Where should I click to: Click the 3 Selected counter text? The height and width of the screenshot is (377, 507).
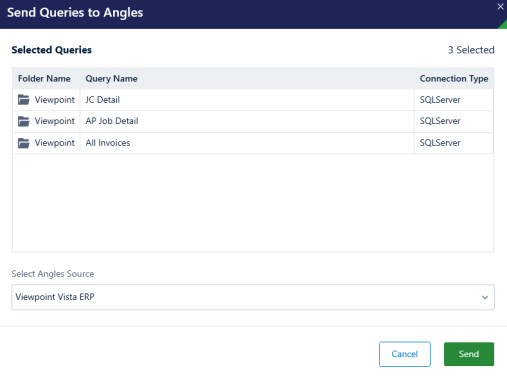471,50
